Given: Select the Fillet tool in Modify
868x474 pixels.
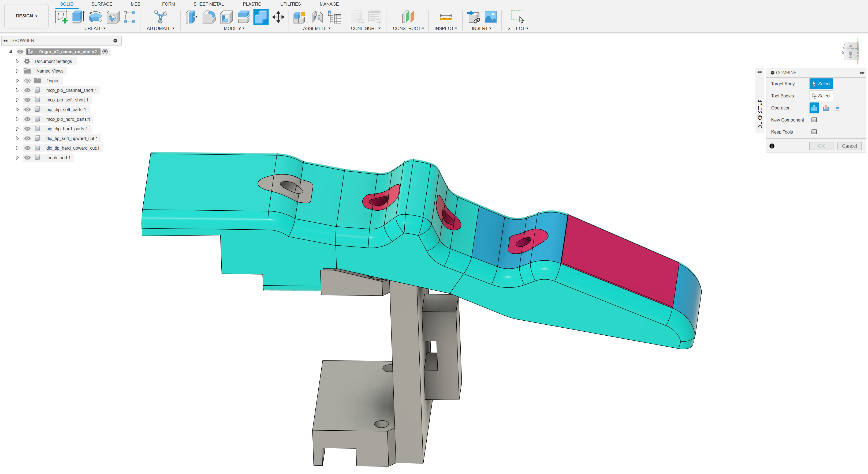Looking at the screenshot, I should pyautogui.click(x=209, y=17).
